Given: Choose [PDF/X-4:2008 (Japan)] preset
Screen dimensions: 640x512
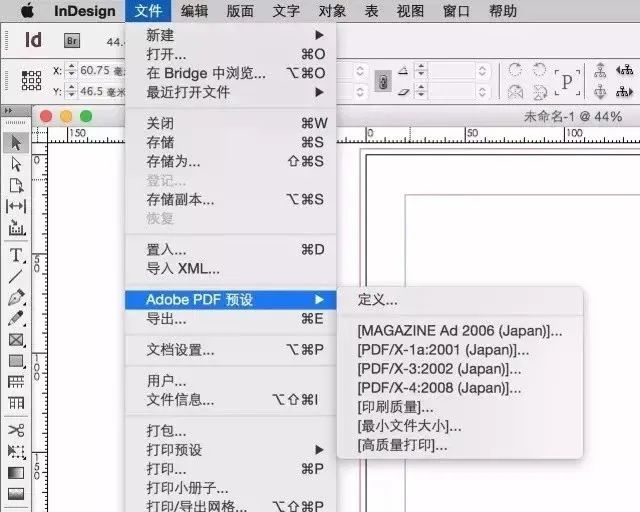Looking at the screenshot, I should [x=460, y=388].
